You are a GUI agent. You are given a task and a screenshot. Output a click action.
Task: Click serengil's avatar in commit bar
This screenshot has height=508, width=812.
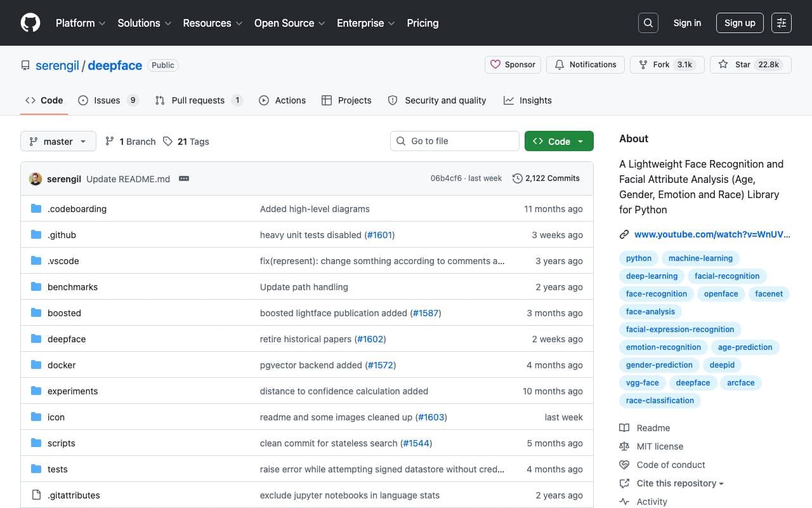36,178
